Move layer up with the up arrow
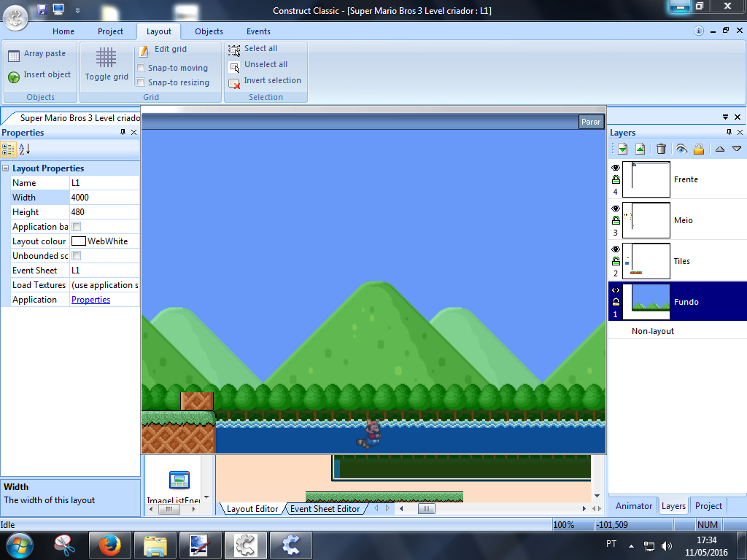This screenshot has height=560, width=747. (x=720, y=149)
